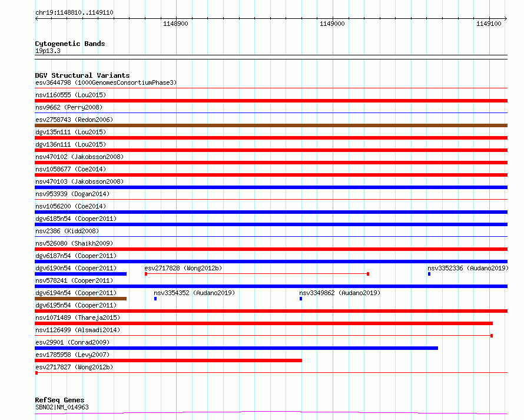The width and height of the screenshot is (524, 420).
Task: Click the small blue nsv3352336 marker
Action: click(429, 274)
